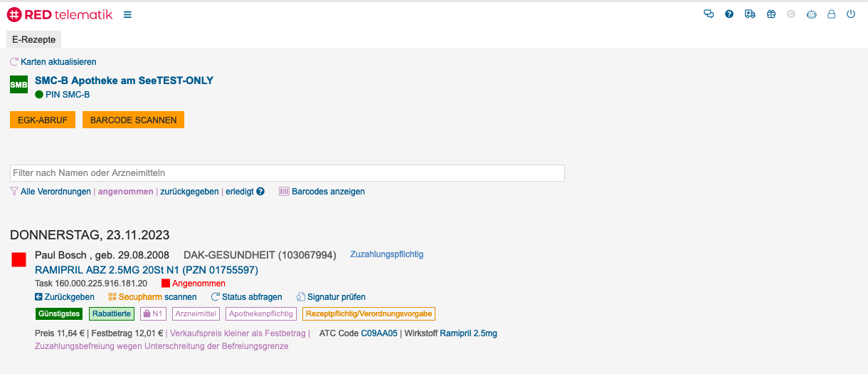
Task: Show barcodes with Barcodes anzeigen
Action: [x=328, y=192]
